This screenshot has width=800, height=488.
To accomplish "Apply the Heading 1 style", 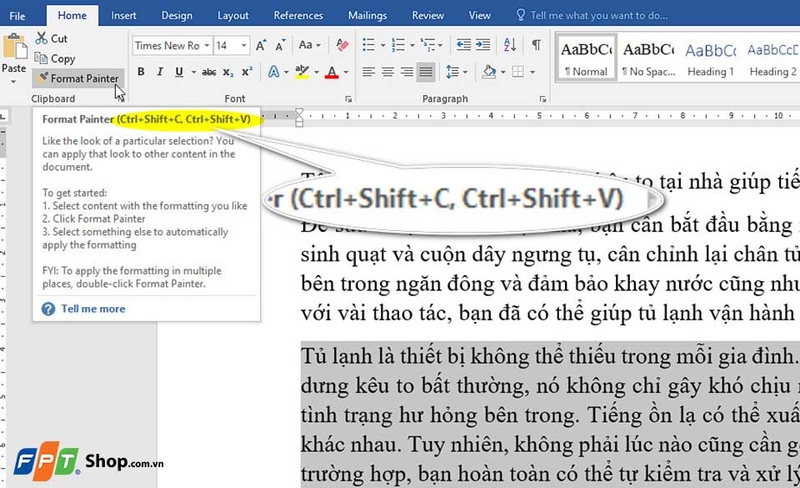I will coord(711,58).
